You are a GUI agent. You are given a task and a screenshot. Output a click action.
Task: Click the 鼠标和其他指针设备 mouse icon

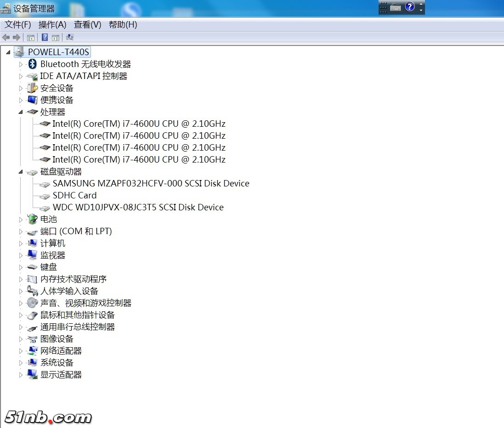click(x=32, y=315)
